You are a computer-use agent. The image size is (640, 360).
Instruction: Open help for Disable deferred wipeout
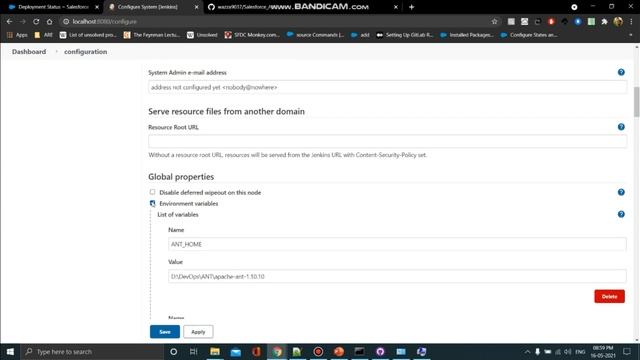tap(621, 192)
